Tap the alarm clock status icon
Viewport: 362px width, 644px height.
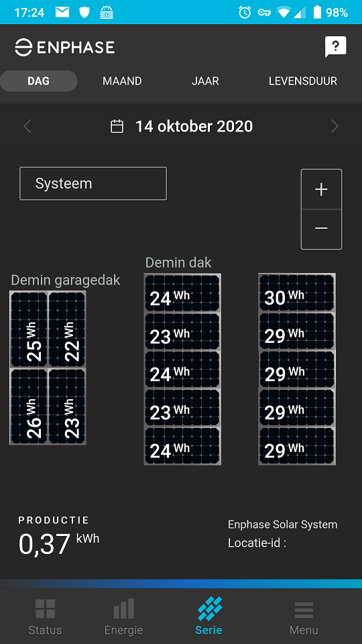[245, 12]
